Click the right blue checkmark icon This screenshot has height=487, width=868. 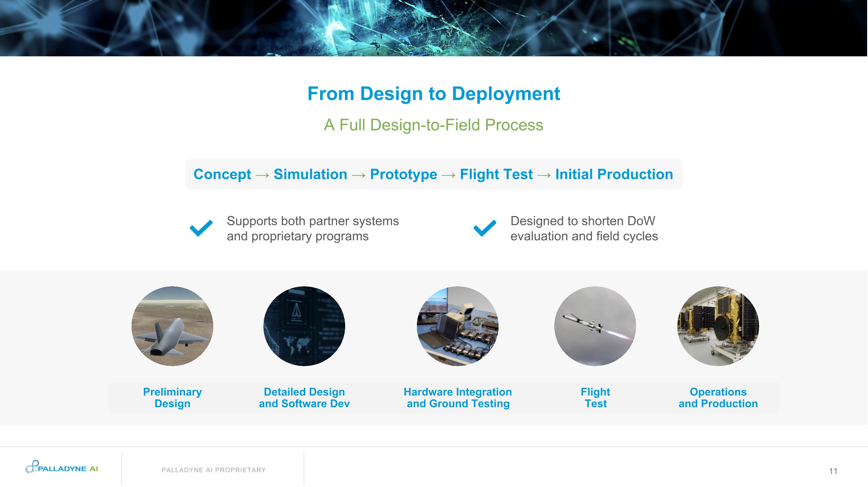(x=484, y=229)
